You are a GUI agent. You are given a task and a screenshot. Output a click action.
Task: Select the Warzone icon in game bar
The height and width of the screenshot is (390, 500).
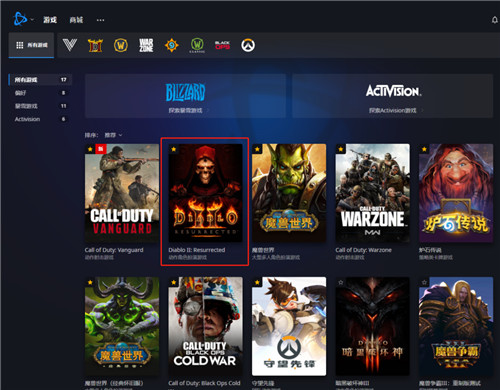point(146,45)
